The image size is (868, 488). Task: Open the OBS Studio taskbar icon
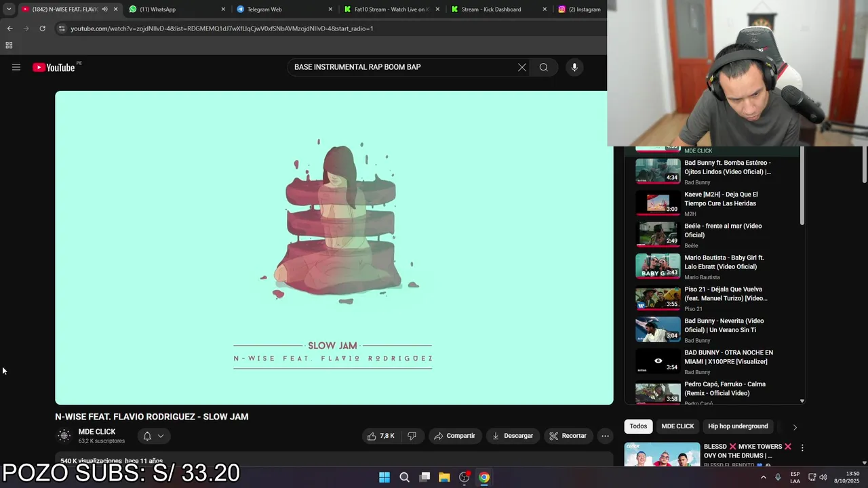click(464, 477)
